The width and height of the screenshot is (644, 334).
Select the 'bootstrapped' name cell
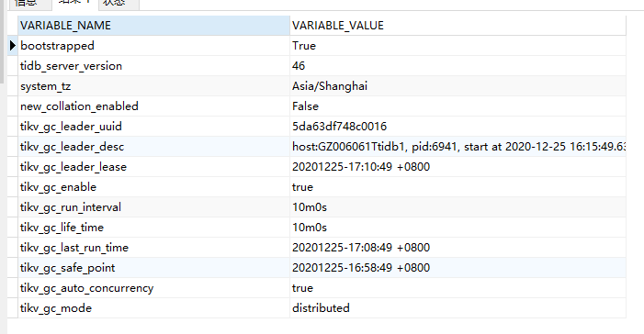coord(154,46)
